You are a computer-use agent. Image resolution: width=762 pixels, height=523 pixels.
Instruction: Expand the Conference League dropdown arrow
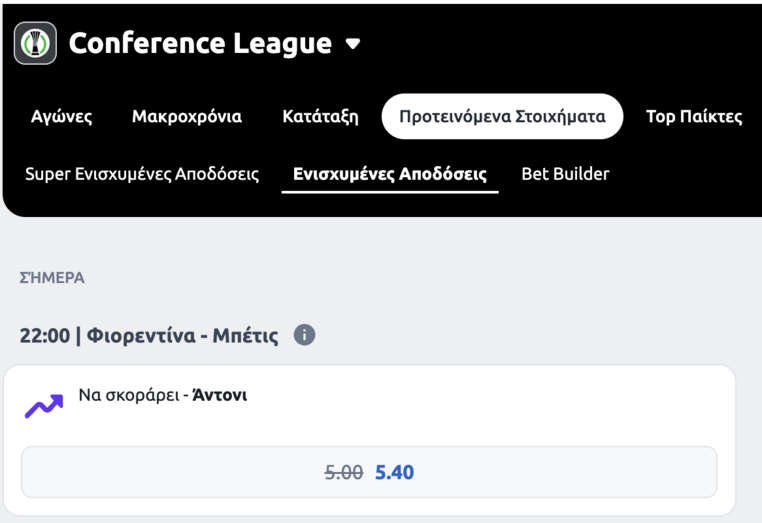[x=353, y=44]
